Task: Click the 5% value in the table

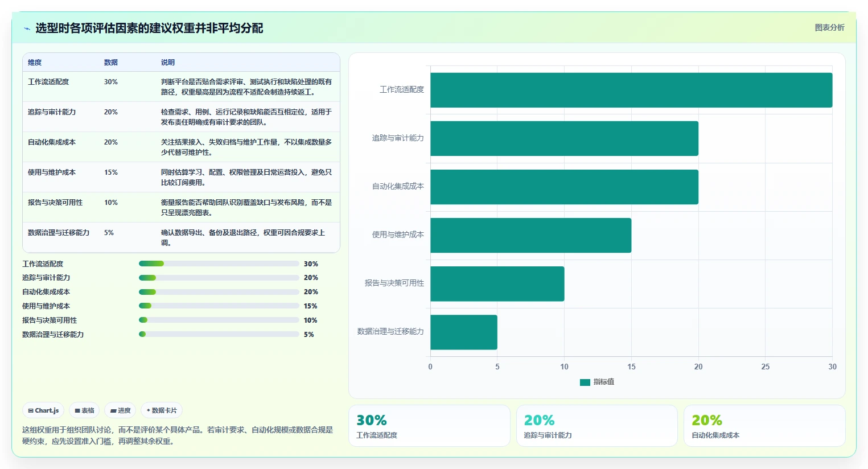Action: [109, 233]
